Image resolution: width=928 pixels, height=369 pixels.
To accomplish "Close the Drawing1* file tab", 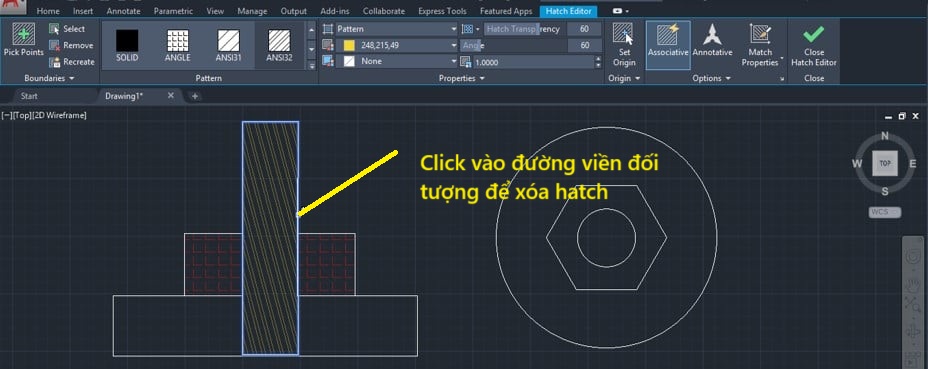I will [171, 95].
